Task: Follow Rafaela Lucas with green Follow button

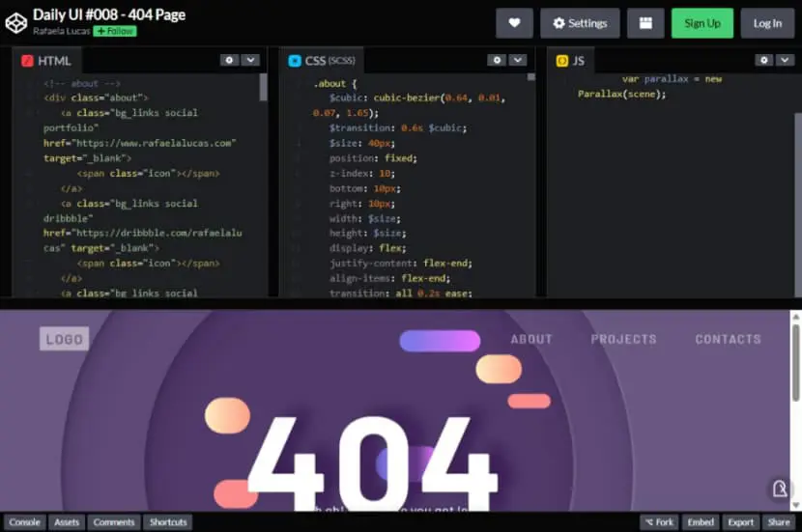Action: pos(115,31)
